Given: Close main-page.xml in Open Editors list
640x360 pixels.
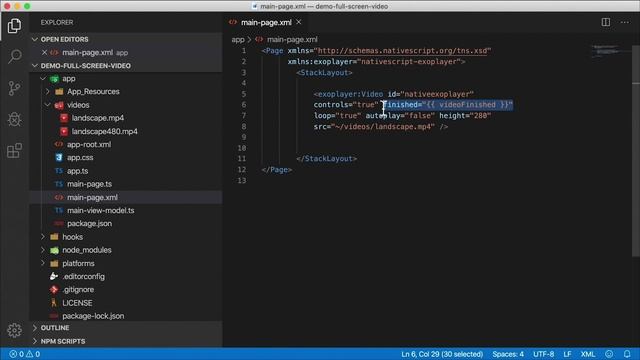Looking at the screenshot, I should pyautogui.click(x=44, y=53).
